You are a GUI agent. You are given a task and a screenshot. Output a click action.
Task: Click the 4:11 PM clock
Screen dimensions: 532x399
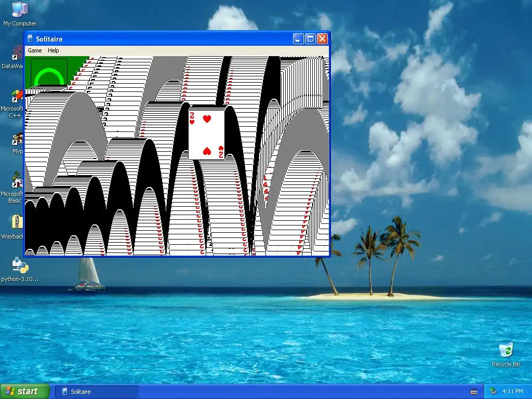[x=513, y=392]
